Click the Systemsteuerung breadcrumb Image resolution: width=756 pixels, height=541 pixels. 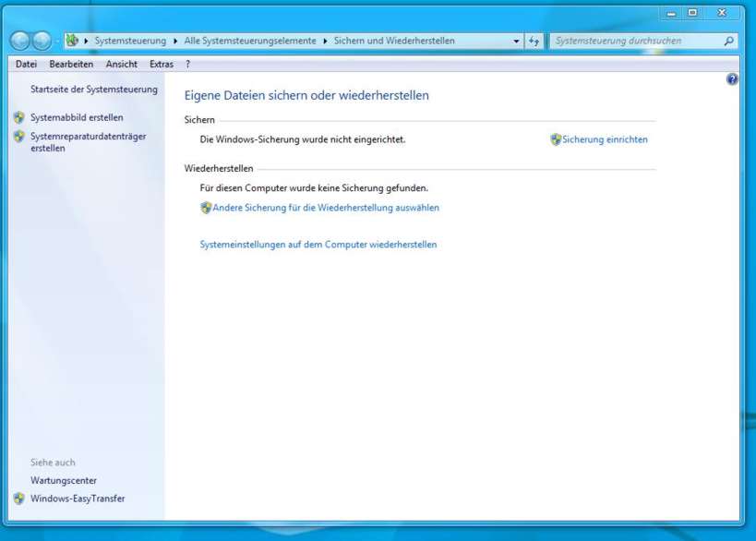tap(130, 41)
